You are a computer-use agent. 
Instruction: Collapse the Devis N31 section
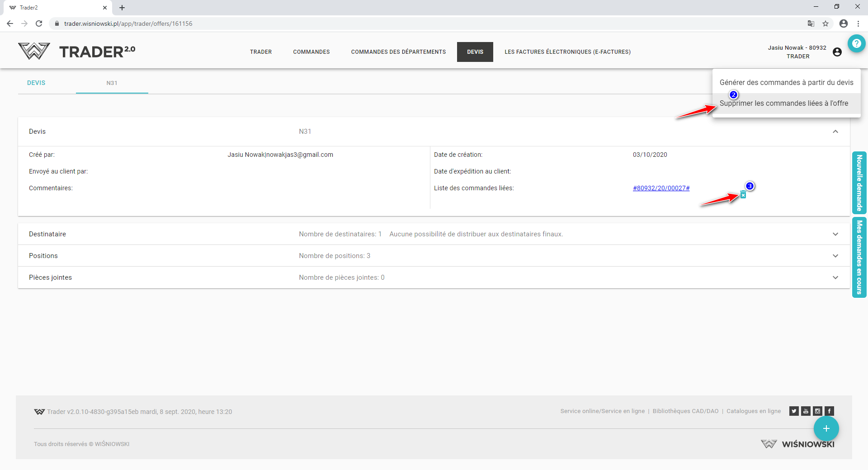[835, 132]
